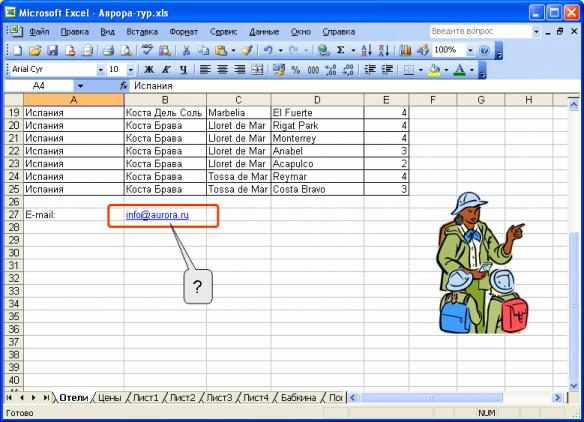Viewport: 584px width, 422px height.
Task: Select the tour guide clipart picture
Action: tap(483, 263)
